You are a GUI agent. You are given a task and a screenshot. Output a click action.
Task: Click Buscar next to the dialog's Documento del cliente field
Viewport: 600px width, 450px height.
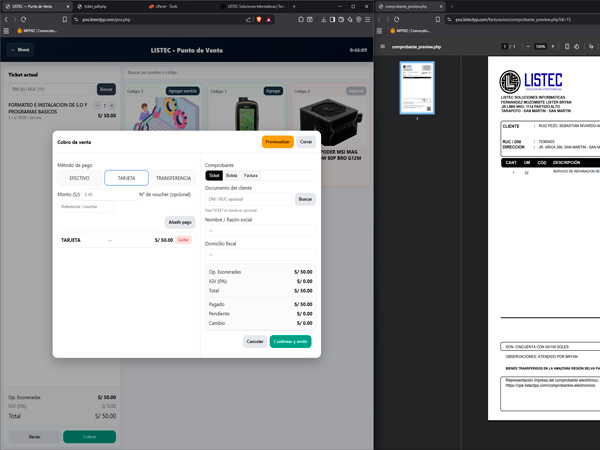305,199
